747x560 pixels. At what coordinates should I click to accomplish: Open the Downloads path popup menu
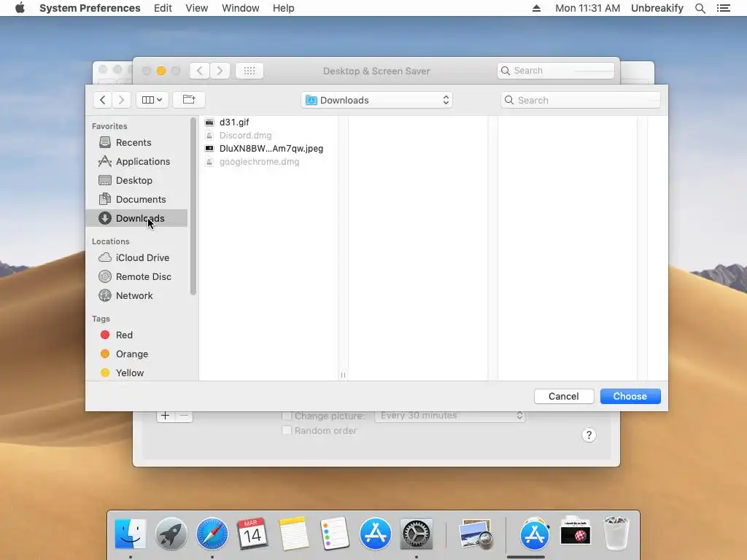[x=376, y=100]
